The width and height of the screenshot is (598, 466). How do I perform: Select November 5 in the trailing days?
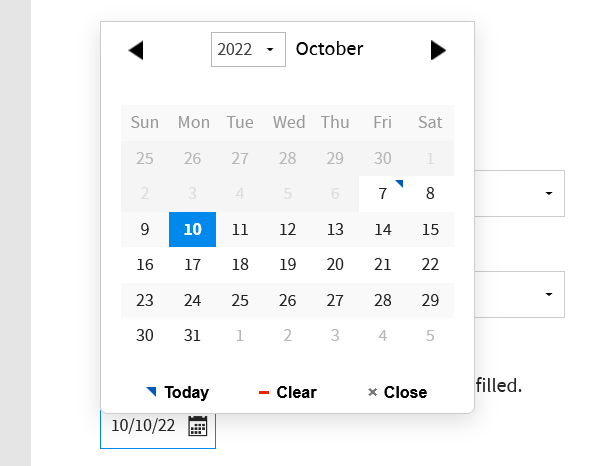click(430, 336)
